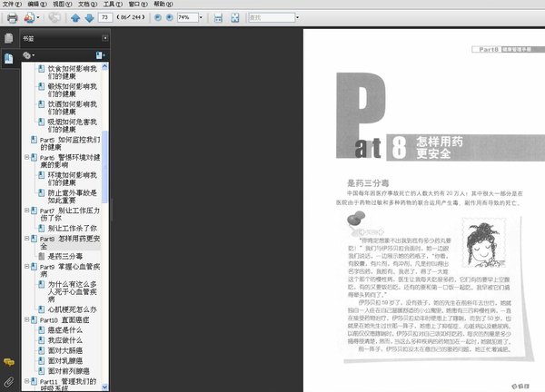Select bookmark 别让工作杀了你
The width and height of the screenshot is (545, 392).
click(73, 228)
